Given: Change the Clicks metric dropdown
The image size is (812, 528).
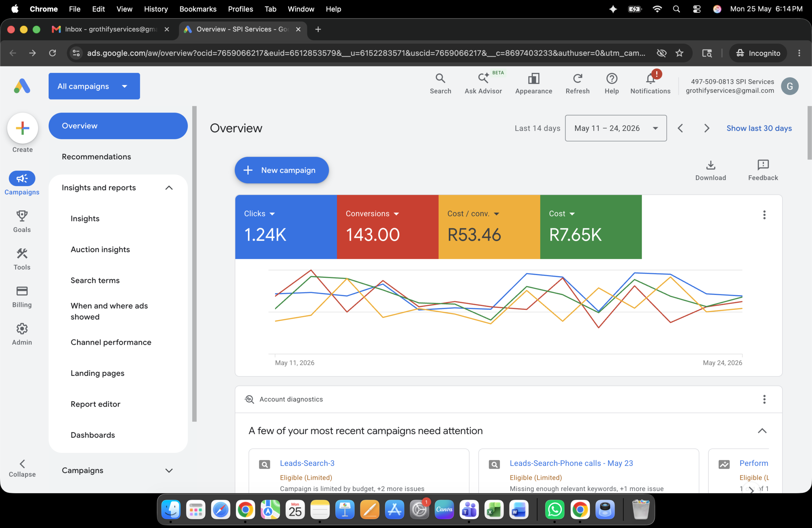Looking at the screenshot, I should (x=259, y=214).
